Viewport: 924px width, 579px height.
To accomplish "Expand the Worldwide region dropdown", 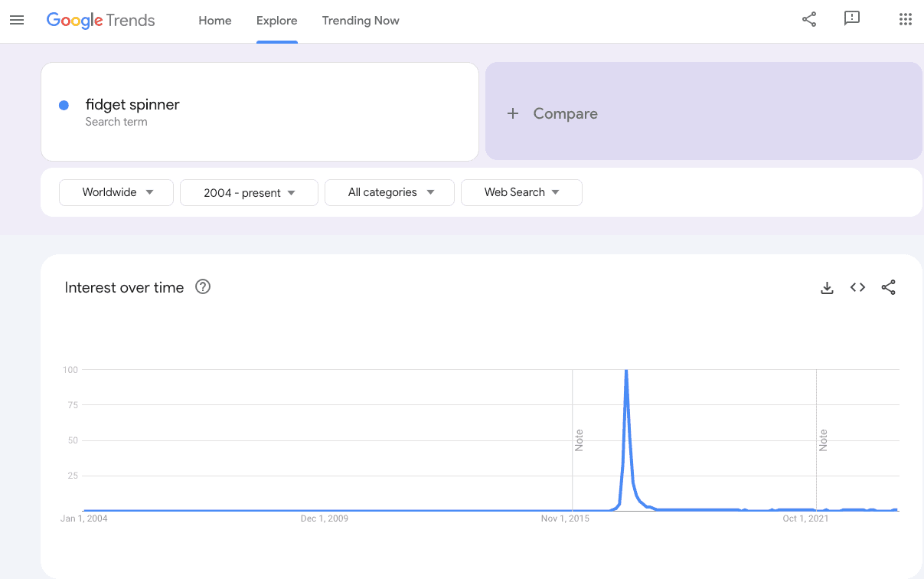I will [x=116, y=192].
